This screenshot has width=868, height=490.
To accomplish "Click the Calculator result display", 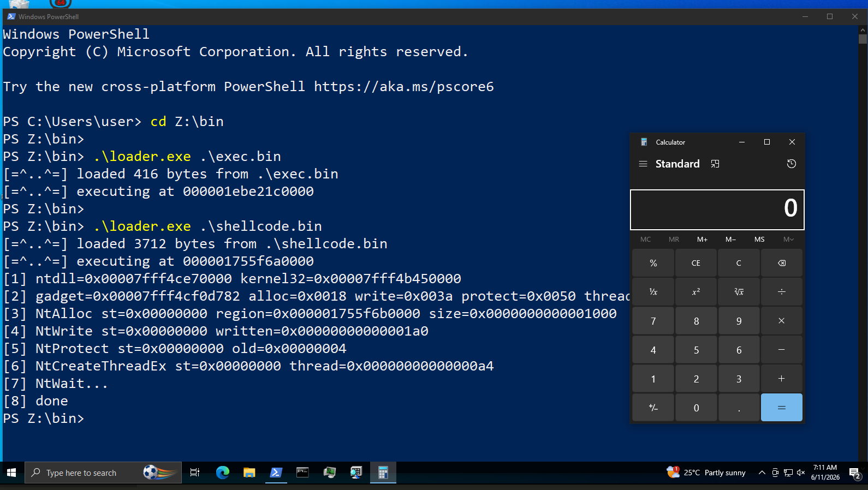I will [x=717, y=210].
